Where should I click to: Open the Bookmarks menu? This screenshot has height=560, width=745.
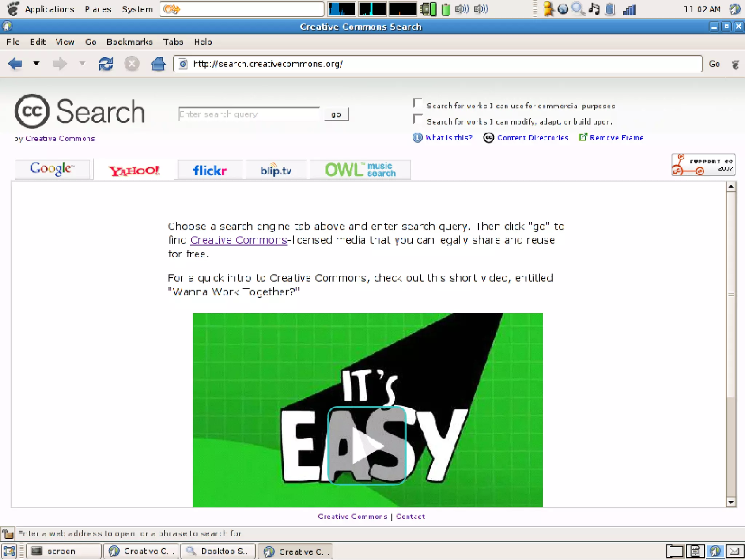pos(130,42)
